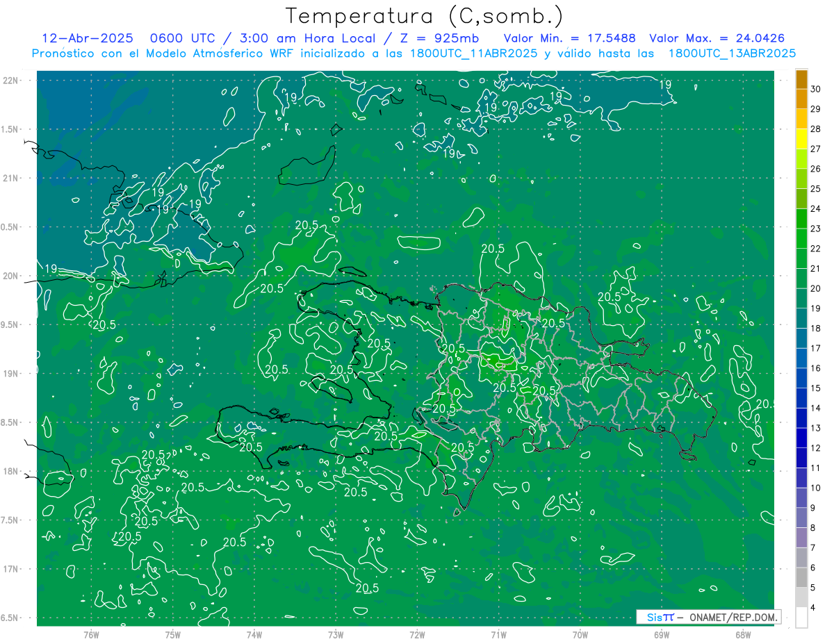The width and height of the screenshot is (834, 644).
Task: Click the "18N" latitude axis label
Action: (12, 471)
